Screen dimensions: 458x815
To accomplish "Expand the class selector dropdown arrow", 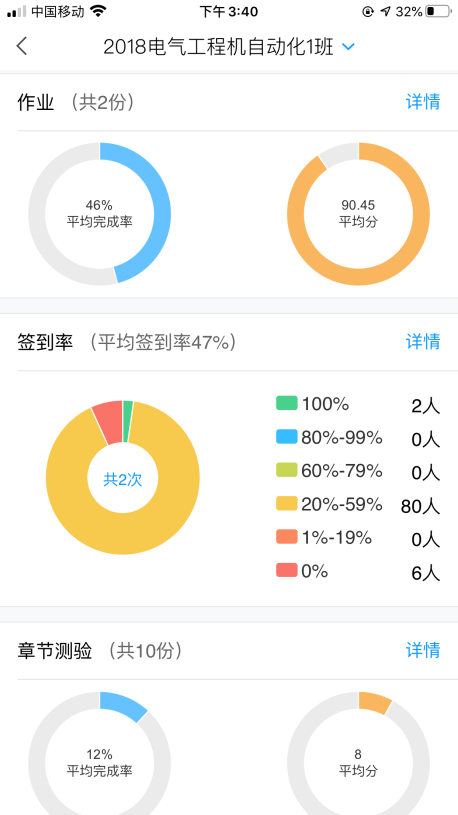I will [348, 47].
